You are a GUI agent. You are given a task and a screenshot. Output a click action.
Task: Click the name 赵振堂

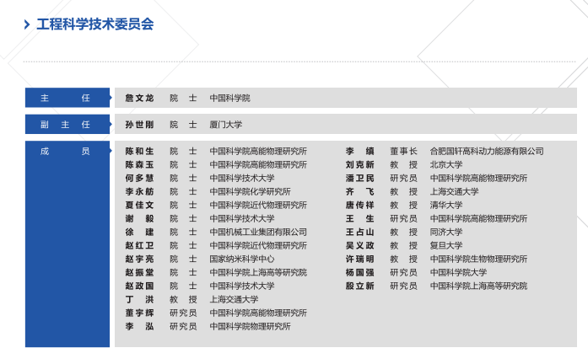click(139, 273)
